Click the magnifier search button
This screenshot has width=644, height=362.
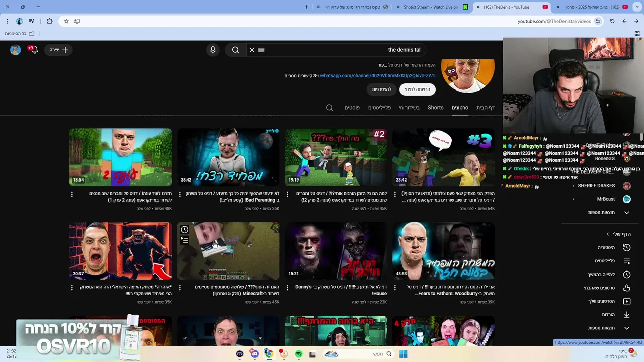(235, 50)
